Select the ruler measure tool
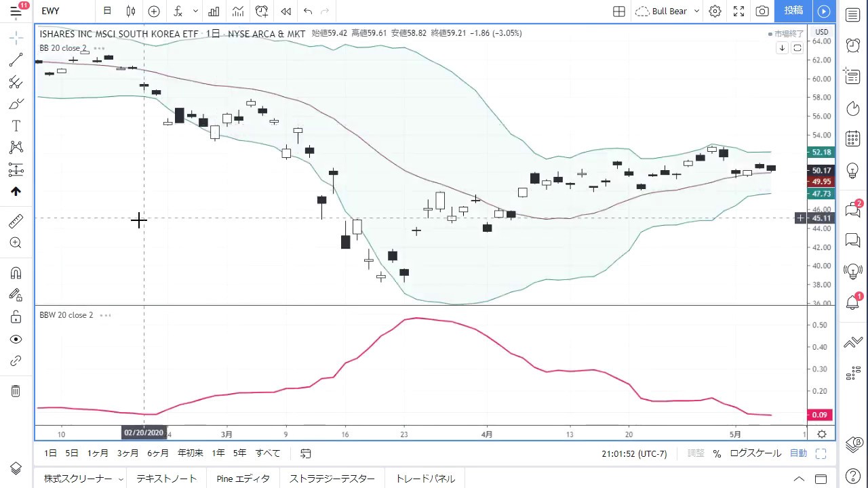The width and height of the screenshot is (868, 488). pos(16,221)
